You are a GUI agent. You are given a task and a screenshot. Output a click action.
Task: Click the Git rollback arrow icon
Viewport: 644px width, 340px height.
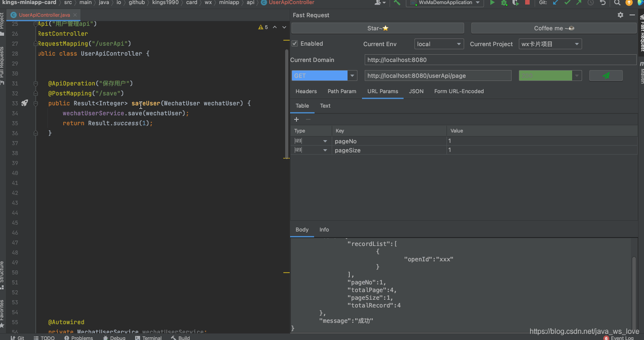tap(603, 3)
